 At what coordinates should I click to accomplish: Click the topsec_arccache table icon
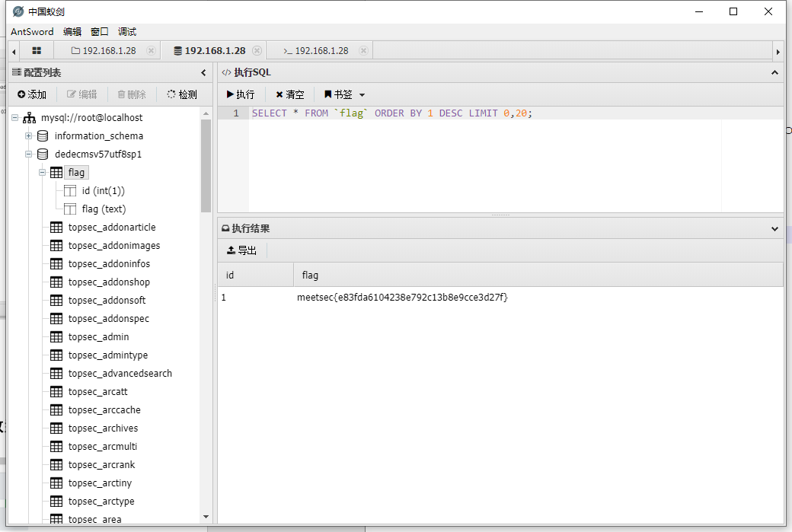(x=56, y=410)
